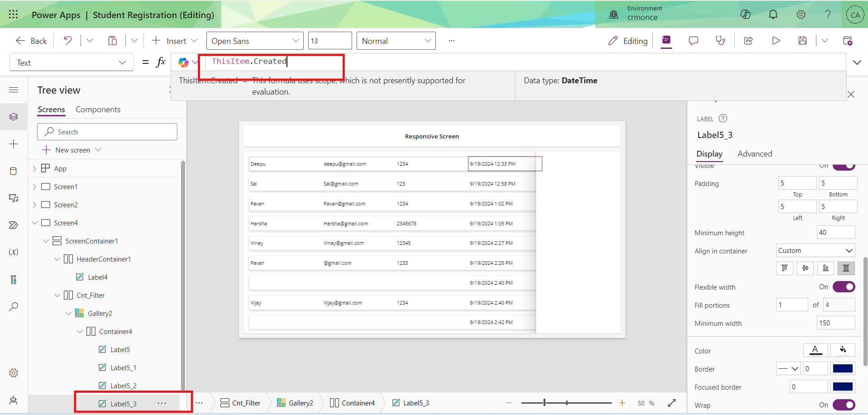Screen dimensions: 868x415
Task: Select Gallery2 in the breadcrumb
Action: tap(295, 403)
